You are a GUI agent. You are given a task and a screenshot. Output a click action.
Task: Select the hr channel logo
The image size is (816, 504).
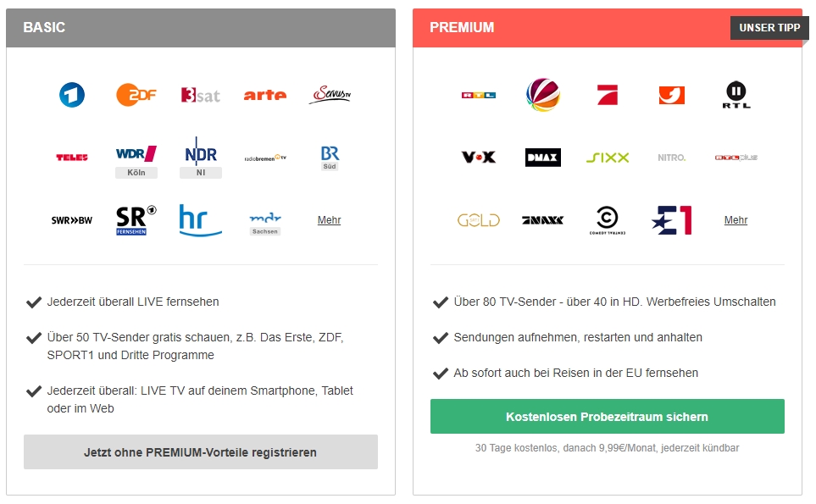200,220
